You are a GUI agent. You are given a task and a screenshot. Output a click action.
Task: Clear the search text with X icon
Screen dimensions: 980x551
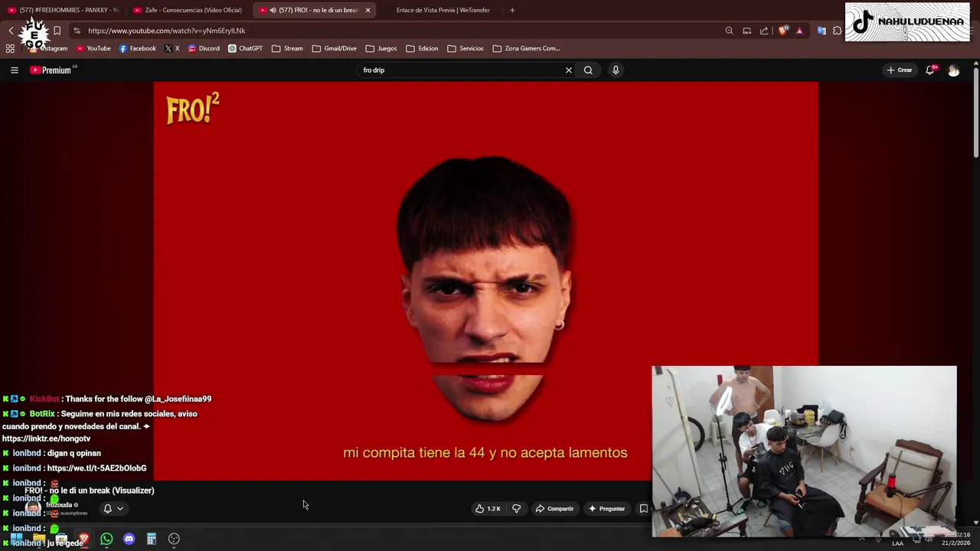point(569,70)
